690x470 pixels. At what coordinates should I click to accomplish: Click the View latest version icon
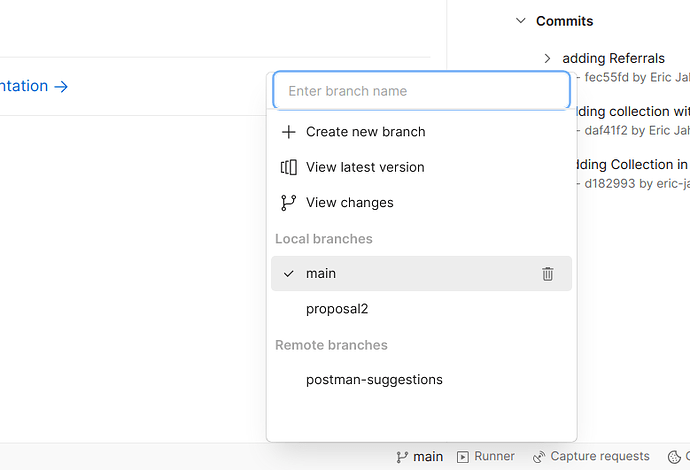(289, 167)
